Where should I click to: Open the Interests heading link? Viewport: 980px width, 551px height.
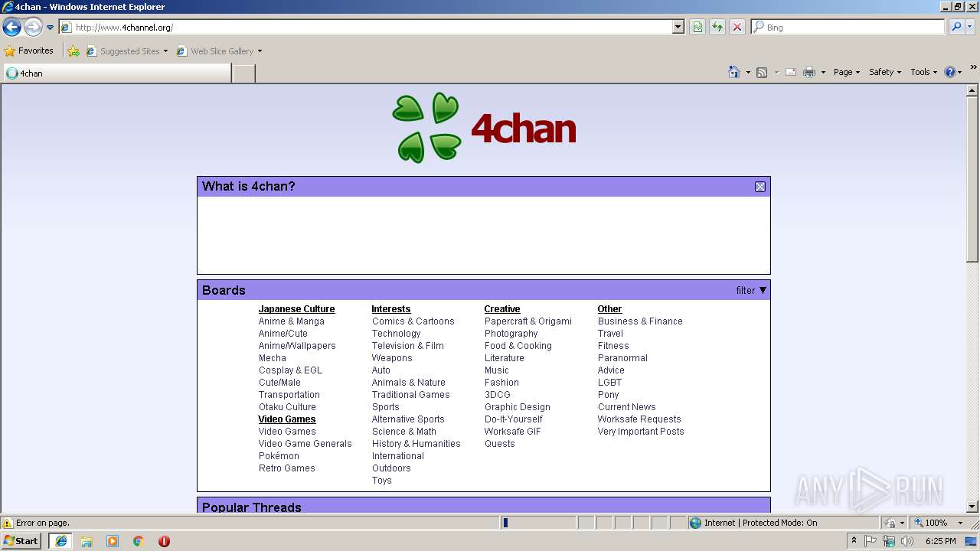(391, 309)
